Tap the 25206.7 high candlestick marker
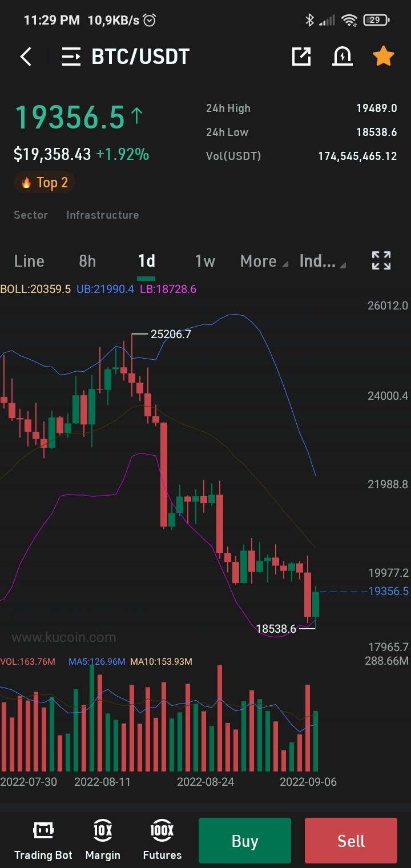The image size is (411, 868). (x=170, y=334)
